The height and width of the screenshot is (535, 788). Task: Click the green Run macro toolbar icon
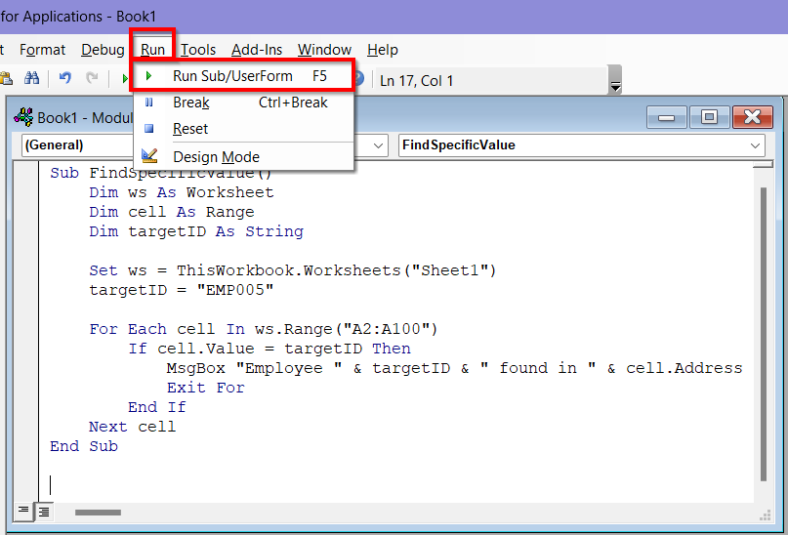(x=124, y=78)
